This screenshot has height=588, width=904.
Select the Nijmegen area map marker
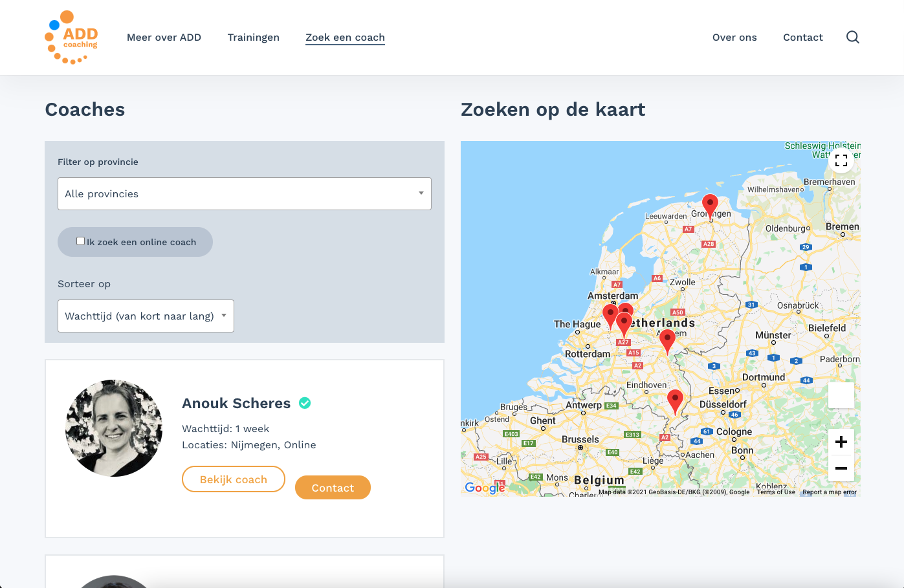click(667, 341)
